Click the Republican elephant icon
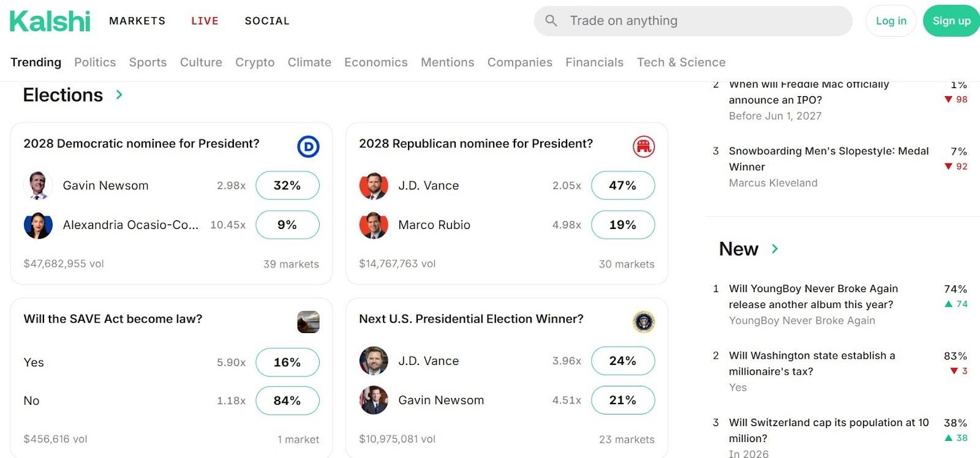Viewport: 980px width, 458px height. click(x=644, y=147)
